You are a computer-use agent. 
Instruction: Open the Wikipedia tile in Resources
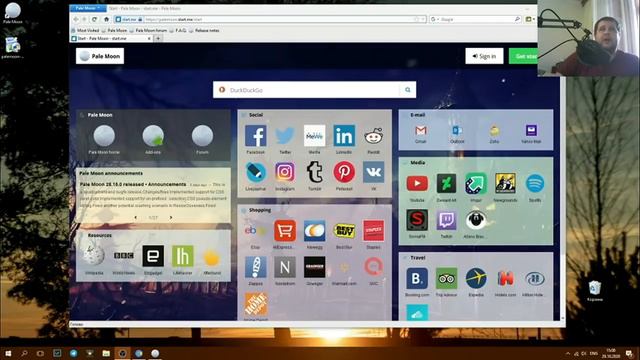click(x=94, y=256)
